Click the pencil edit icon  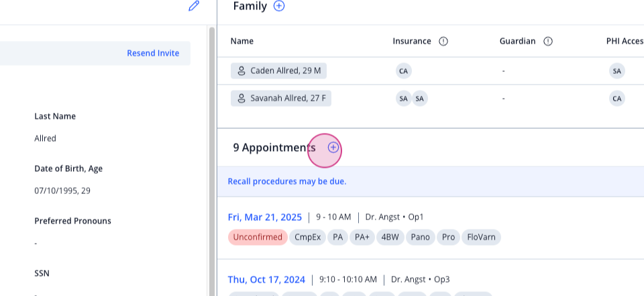click(x=193, y=6)
